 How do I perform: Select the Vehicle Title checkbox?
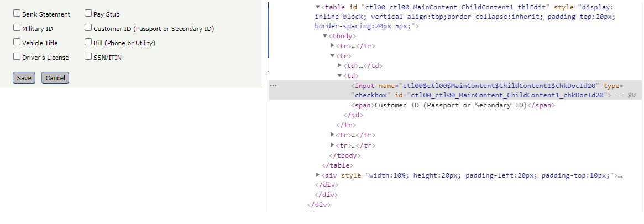(17, 42)
